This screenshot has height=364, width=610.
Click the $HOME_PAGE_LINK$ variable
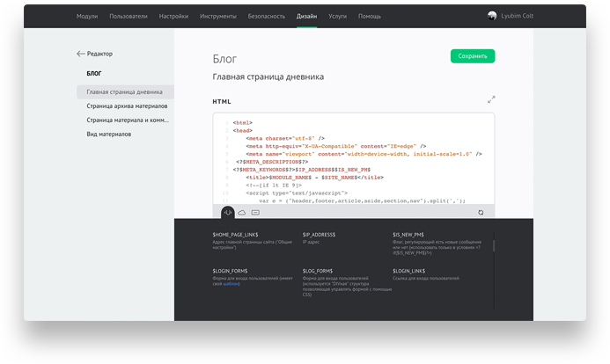click(x=235, y=235)
